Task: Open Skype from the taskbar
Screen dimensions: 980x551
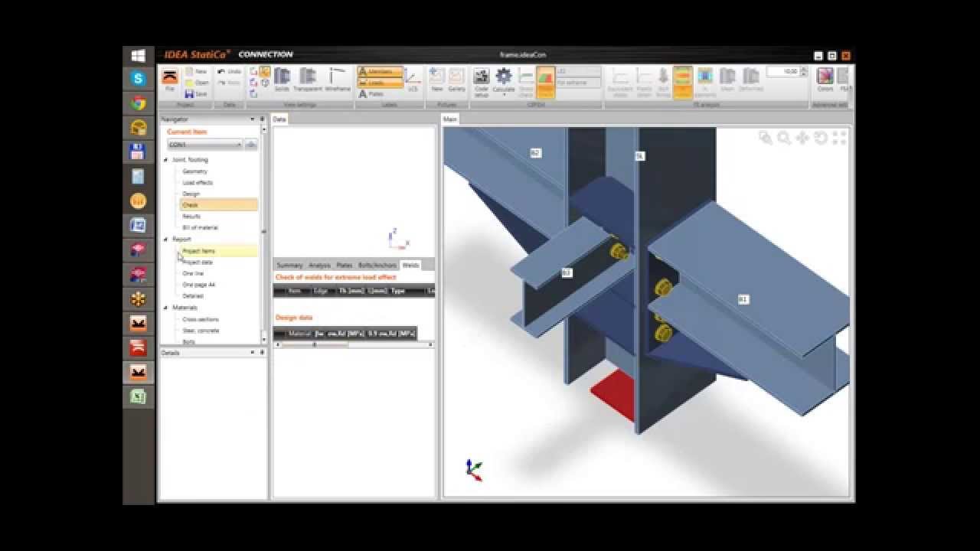Action: [138, 78]
